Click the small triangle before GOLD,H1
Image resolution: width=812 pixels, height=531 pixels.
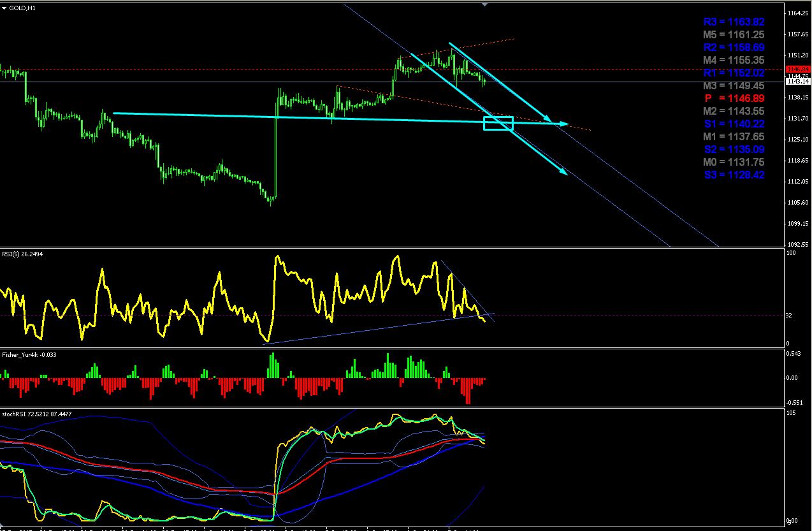5,8
